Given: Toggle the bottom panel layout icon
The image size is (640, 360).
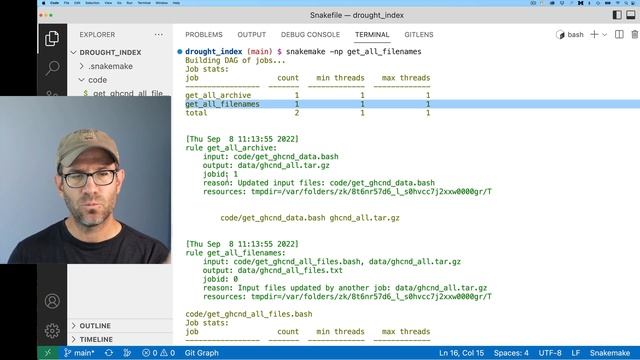Looking at the screenshot, I should coord(631,15).
